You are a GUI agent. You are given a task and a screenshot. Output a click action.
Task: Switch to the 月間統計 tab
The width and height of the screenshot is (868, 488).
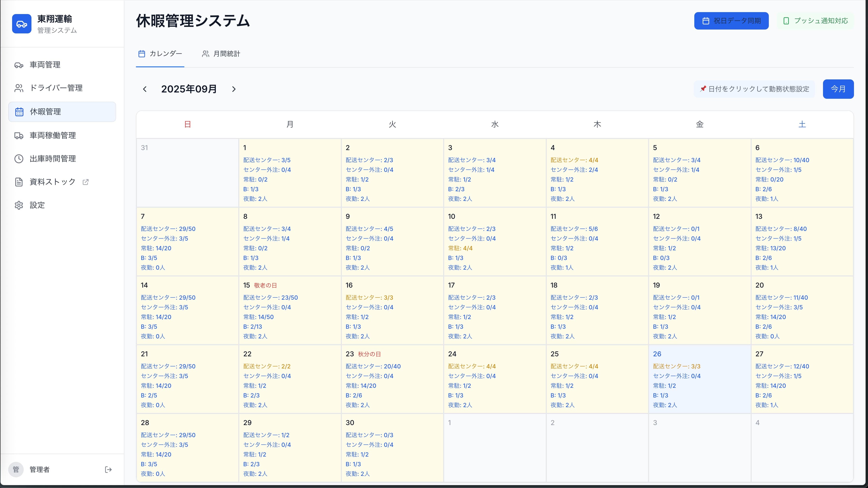click(x=221, y=54)
